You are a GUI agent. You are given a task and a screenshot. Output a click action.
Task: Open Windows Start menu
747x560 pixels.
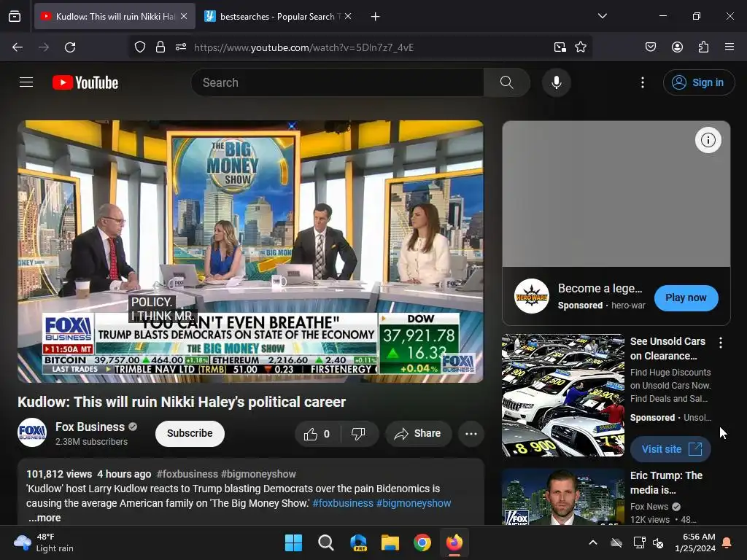pyautogui.click(x=293, y=542)
